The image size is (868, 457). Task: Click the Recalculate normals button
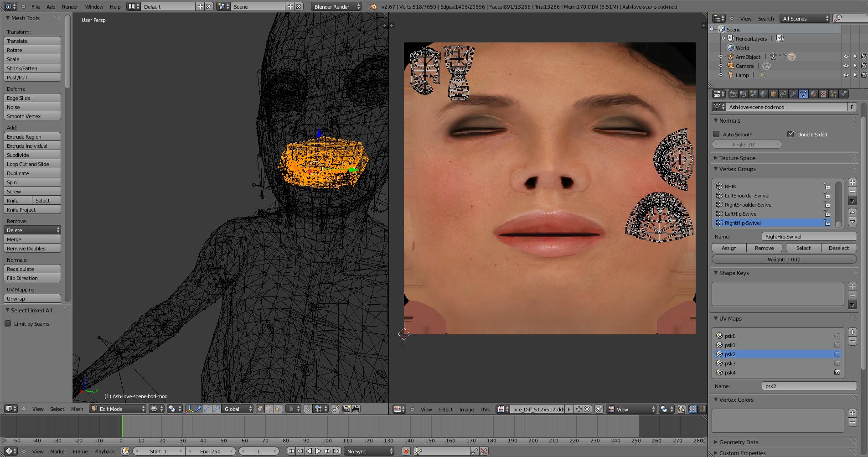click(32, 269)
